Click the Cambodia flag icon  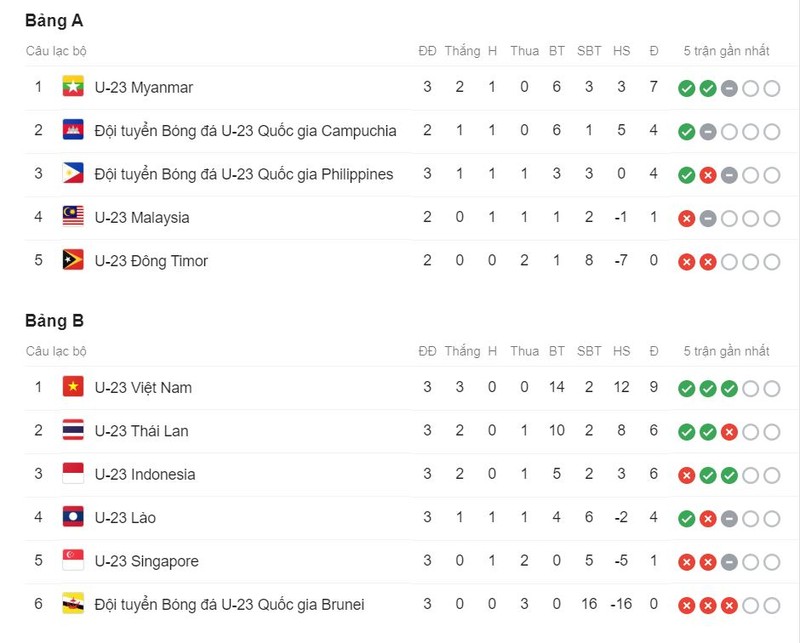tap(73, 131)
